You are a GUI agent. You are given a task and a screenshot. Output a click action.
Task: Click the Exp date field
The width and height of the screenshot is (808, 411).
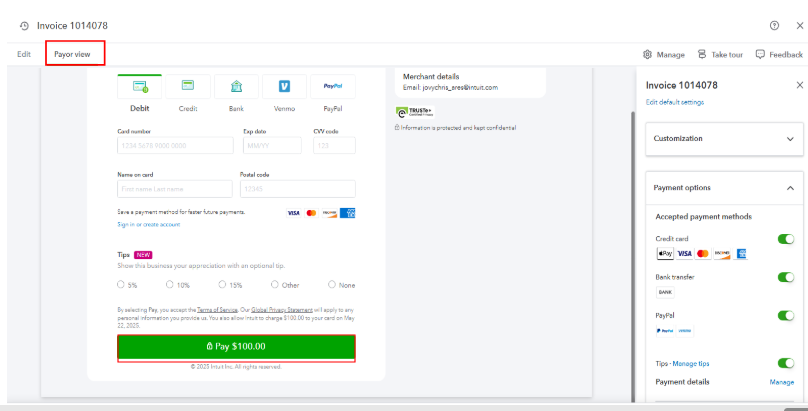272,146
